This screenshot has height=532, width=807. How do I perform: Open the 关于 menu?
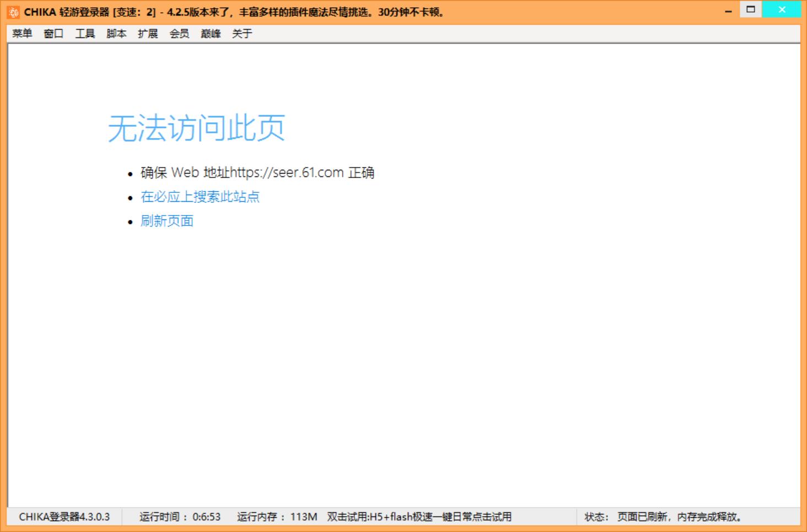tap(242, 34)
